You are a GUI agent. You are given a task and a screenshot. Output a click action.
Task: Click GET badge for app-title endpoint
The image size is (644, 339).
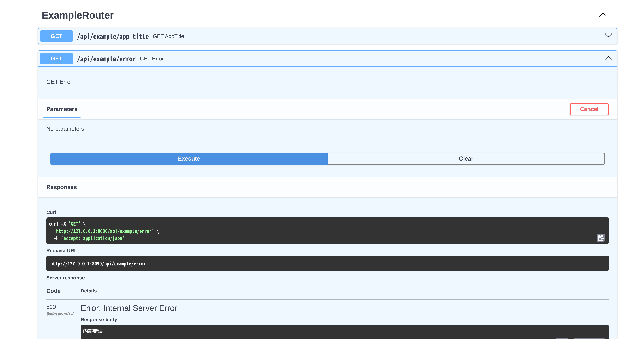coord(57,36)
